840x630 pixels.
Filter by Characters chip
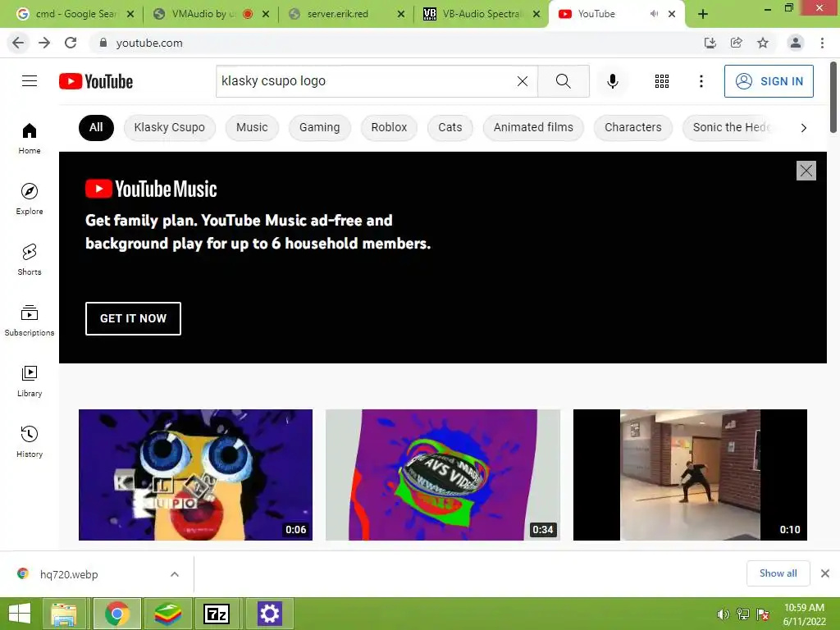tap(632, 127)
